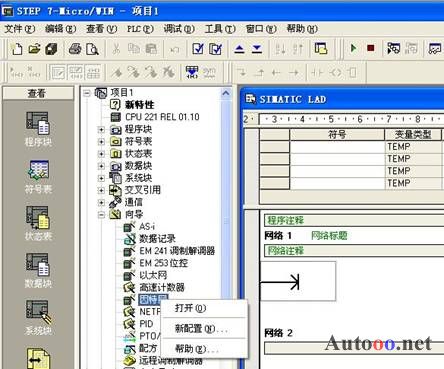Click the Compile toolbar icon

[198, 49]
